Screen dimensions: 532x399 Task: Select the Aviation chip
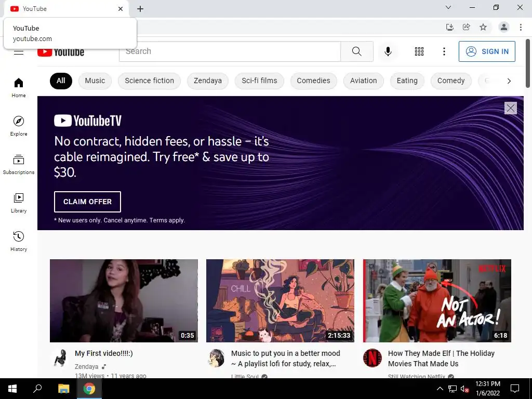(x=363, y=81)
